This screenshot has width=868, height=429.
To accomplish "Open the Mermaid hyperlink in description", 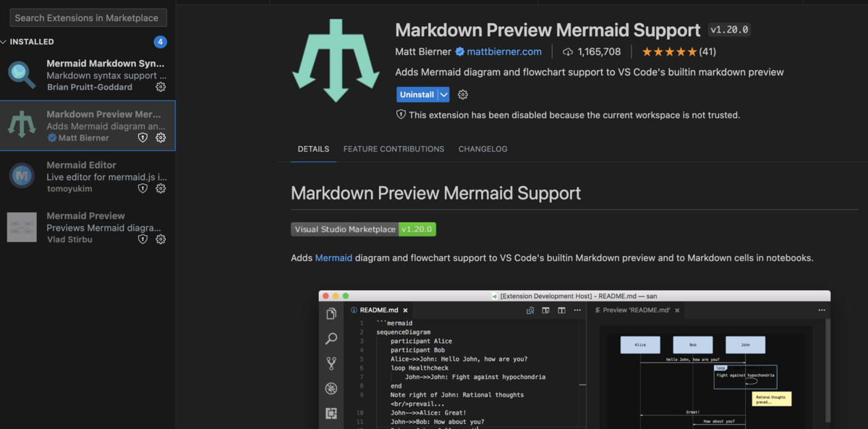I will pos(333,258).
